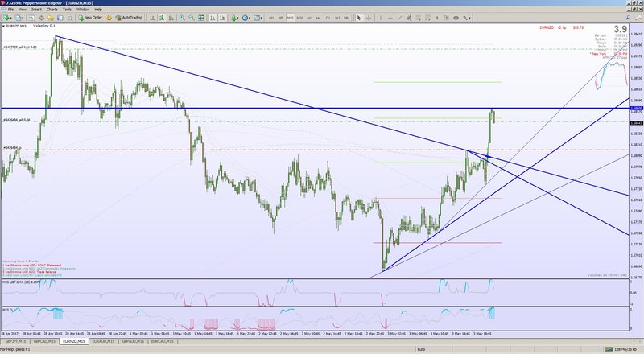This screenshot has width=644, height=354.
Task: Switch timeframe to MN
Action: click(x=347, y=18)
